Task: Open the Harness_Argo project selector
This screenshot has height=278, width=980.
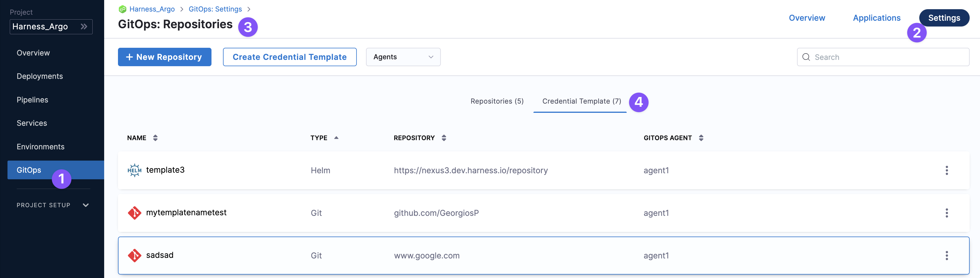Action: [x=51, y=27]
